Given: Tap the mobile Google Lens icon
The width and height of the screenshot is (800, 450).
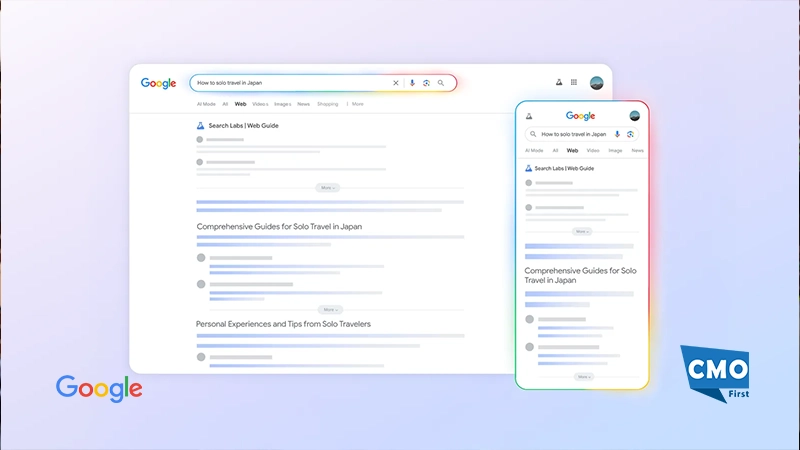Looking at the screenshot, I should (631, 134).
